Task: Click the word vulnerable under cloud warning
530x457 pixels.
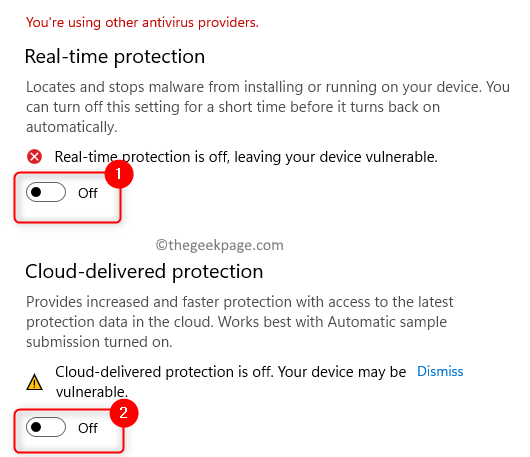Action: pyautogui.click(x=92, y=392)
